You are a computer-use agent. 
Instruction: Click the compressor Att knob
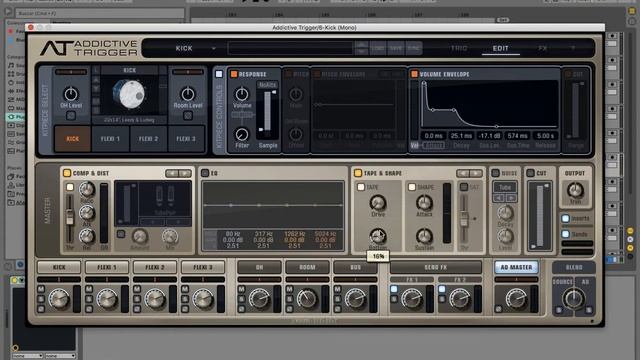pos(87,213)
